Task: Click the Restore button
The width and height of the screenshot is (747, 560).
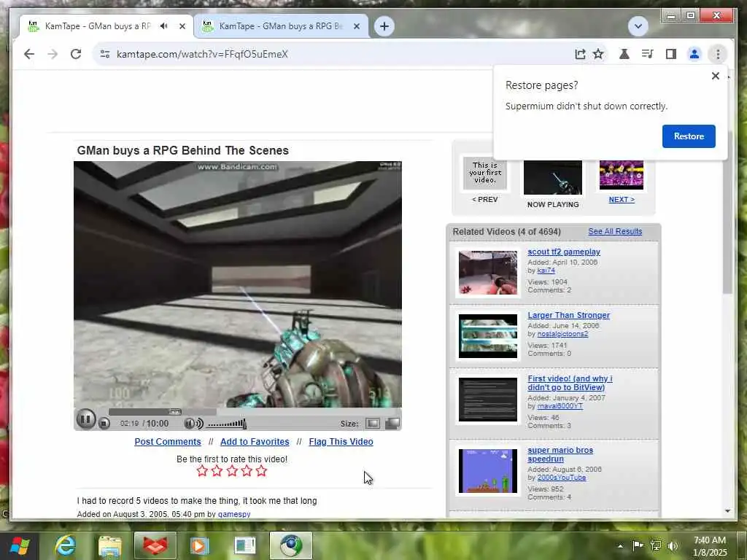Action: pos(689,136)
